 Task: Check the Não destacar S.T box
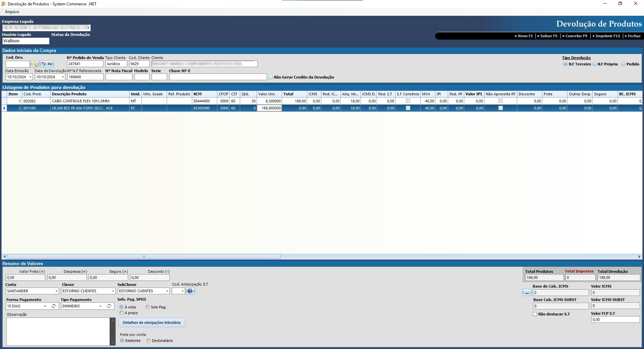tap(535, 314)
